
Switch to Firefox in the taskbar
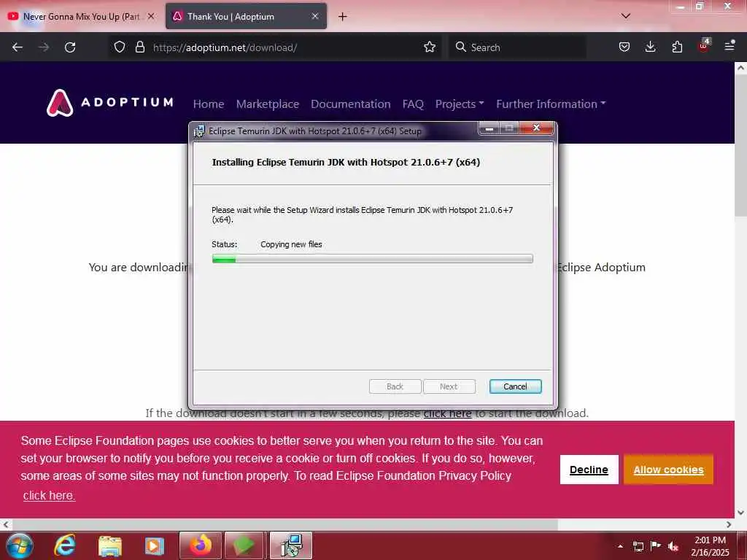(201, 545)
